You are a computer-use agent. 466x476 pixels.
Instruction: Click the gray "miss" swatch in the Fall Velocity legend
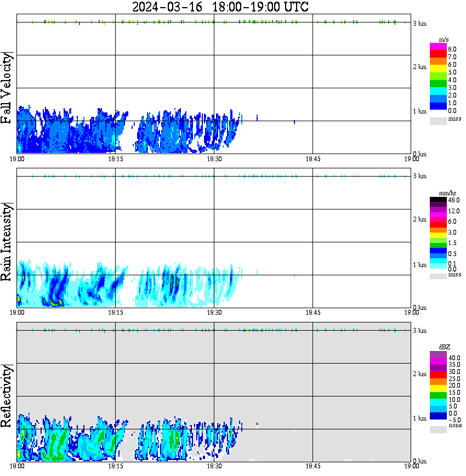click(x=438, y=121)
